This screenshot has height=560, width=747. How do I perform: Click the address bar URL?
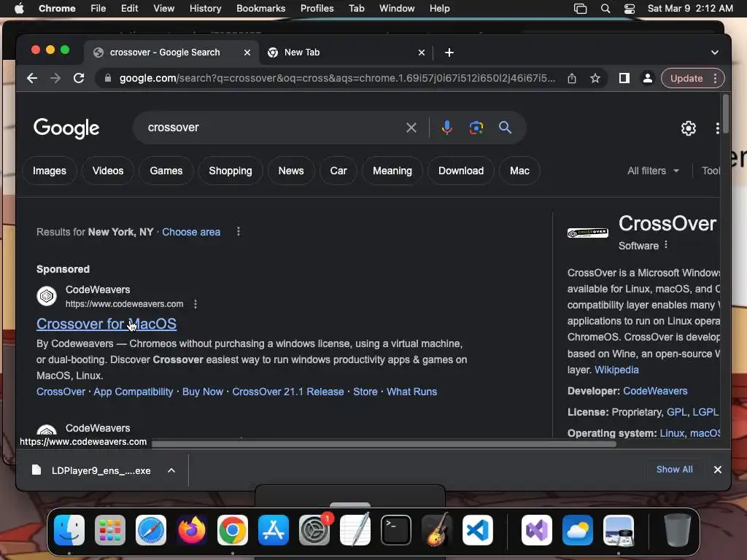tap(337, 78)
